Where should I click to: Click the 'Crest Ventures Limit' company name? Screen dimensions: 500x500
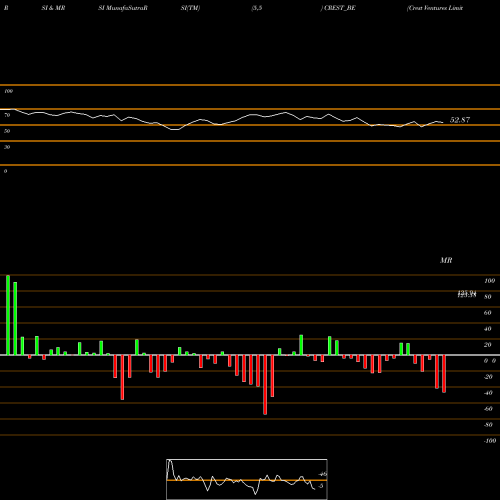pyautogui.click(x=435, y=8)
